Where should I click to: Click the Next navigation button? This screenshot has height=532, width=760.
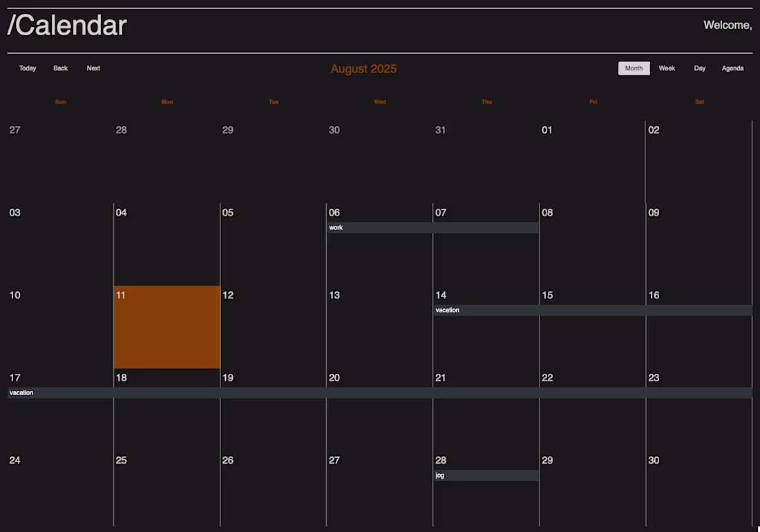[93, 68]
